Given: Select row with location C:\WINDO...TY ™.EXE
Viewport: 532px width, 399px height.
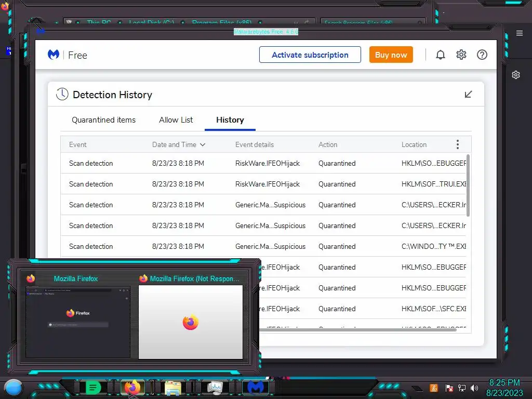Looking at the screenshot, I should tap(263, 246).
